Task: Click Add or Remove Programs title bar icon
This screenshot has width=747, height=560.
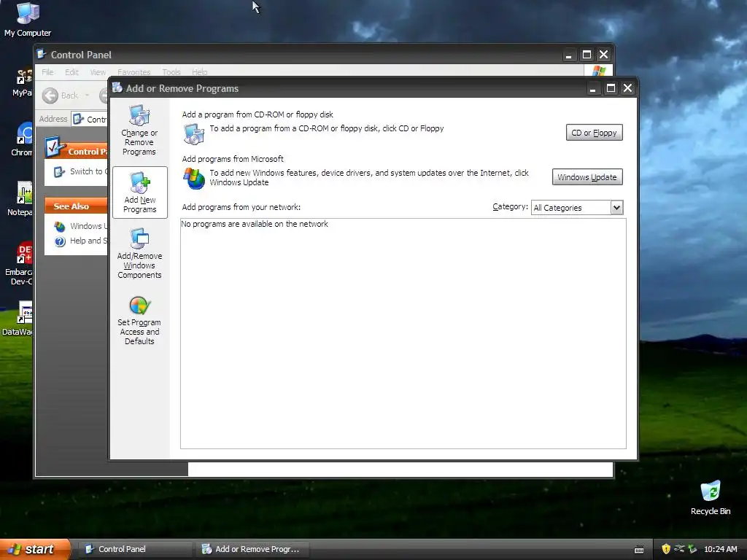Action: click(x=117, y=87)
